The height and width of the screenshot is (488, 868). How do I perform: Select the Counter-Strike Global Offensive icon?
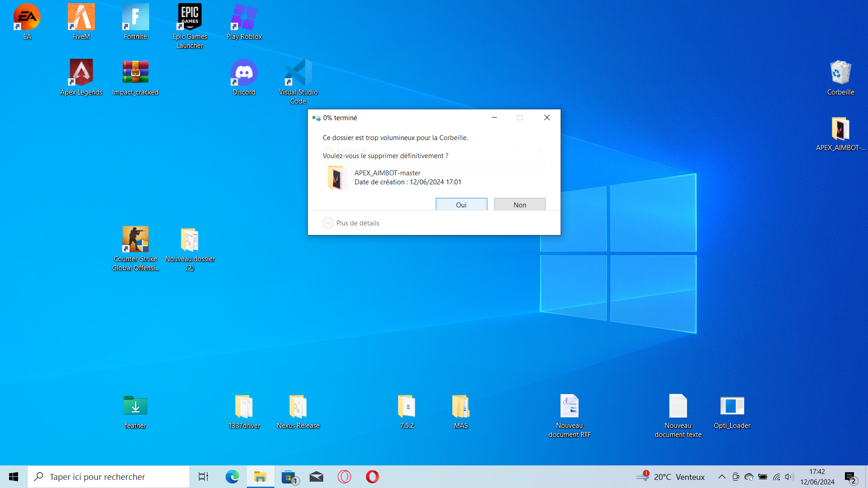tap(135, 239)
